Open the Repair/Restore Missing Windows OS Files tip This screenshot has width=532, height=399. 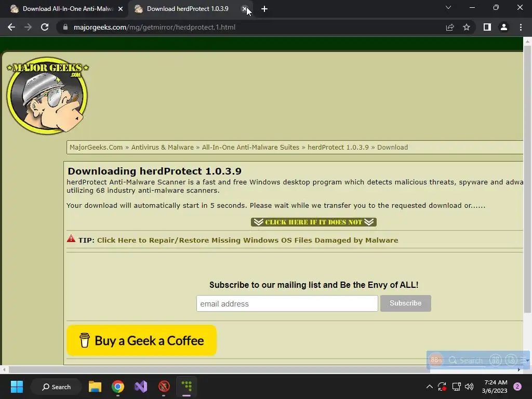(247, 240)
